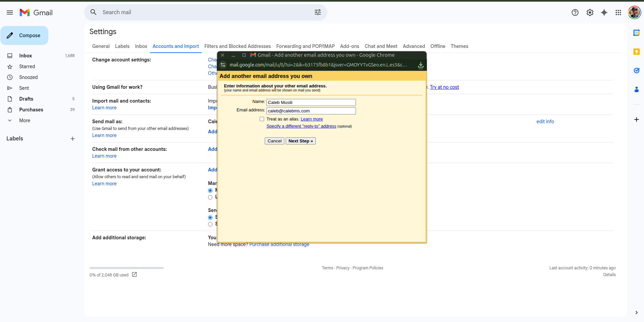
Task: Switch to the Inbox settings tab
Action: click(x=141, y=46)
